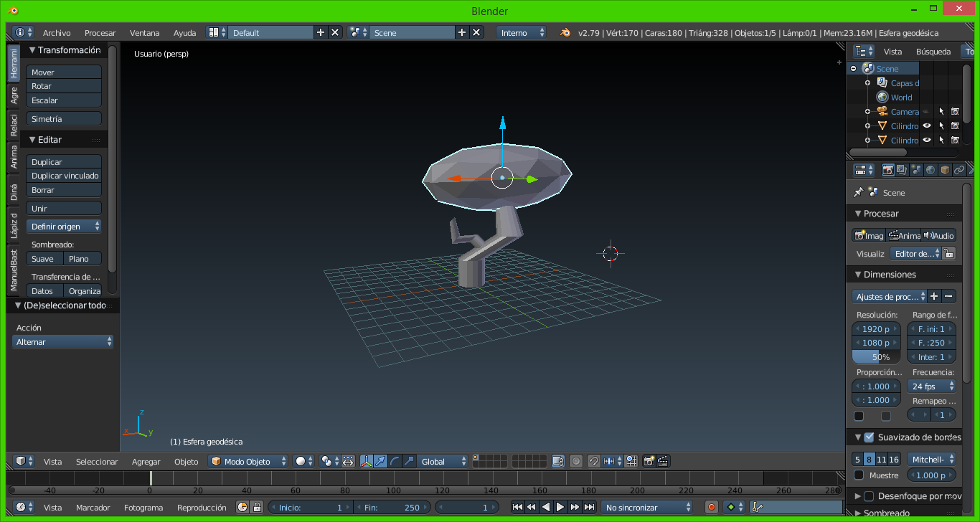The height and width of the screenshot is (522, 980).
Task: Click the 50% resolution percentage slider
Action: (875, 357)
